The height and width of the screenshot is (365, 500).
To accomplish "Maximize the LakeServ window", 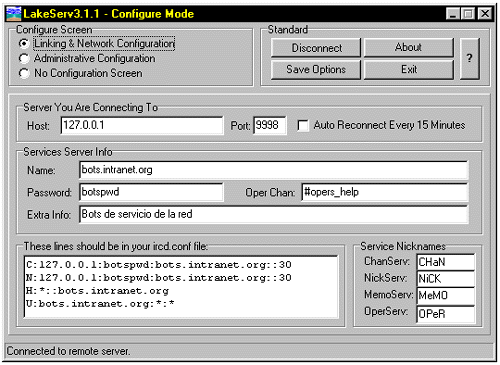I will (468, 14).
